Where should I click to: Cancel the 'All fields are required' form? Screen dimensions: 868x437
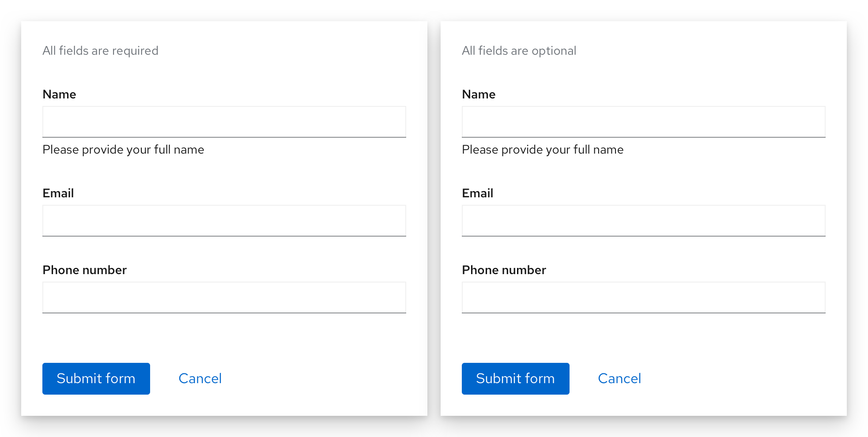point(200,379)
